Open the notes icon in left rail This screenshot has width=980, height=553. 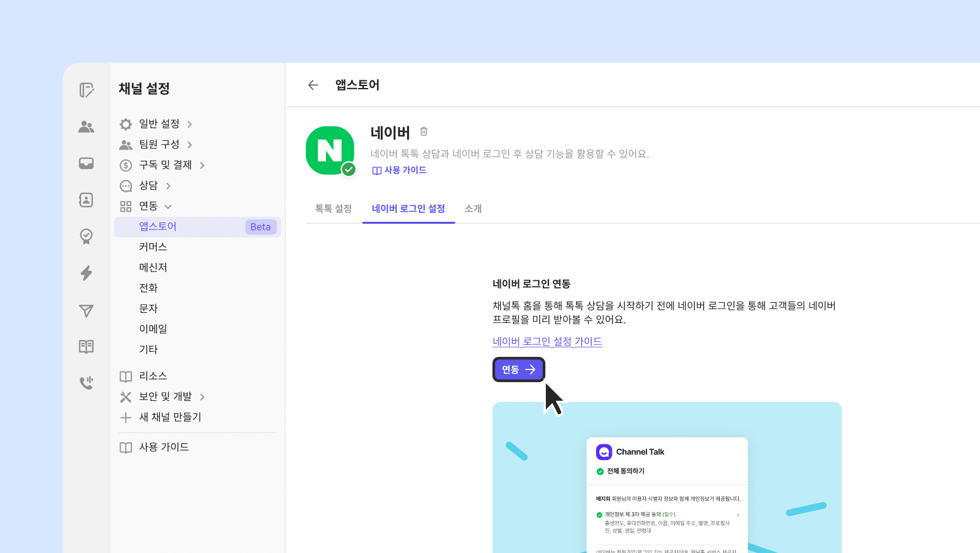[x=87, y=90]
